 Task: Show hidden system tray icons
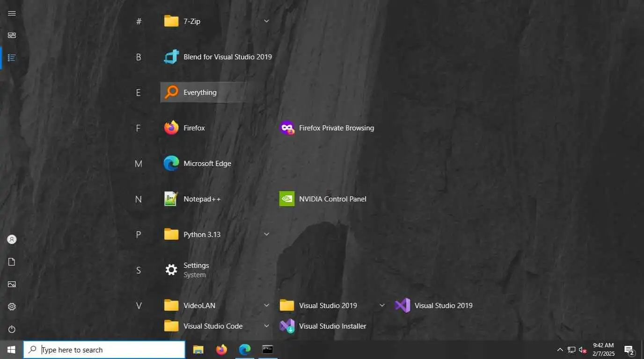click(560, 350)
